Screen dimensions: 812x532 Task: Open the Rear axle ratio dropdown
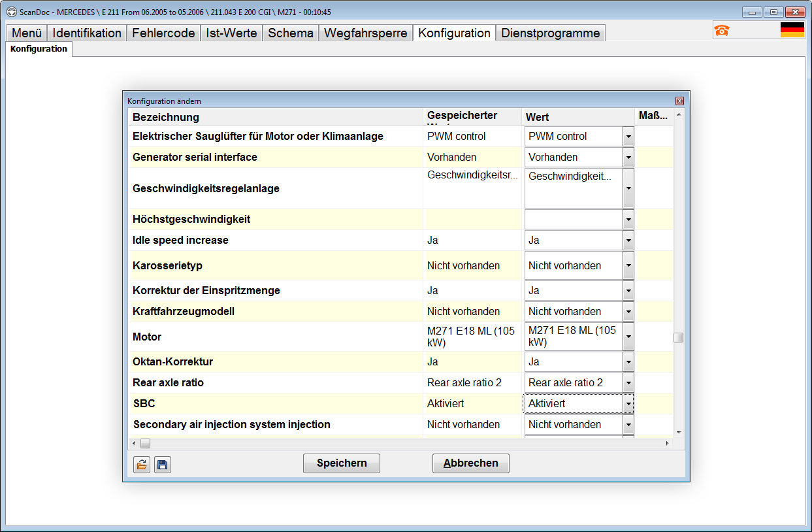pos(628,383)
